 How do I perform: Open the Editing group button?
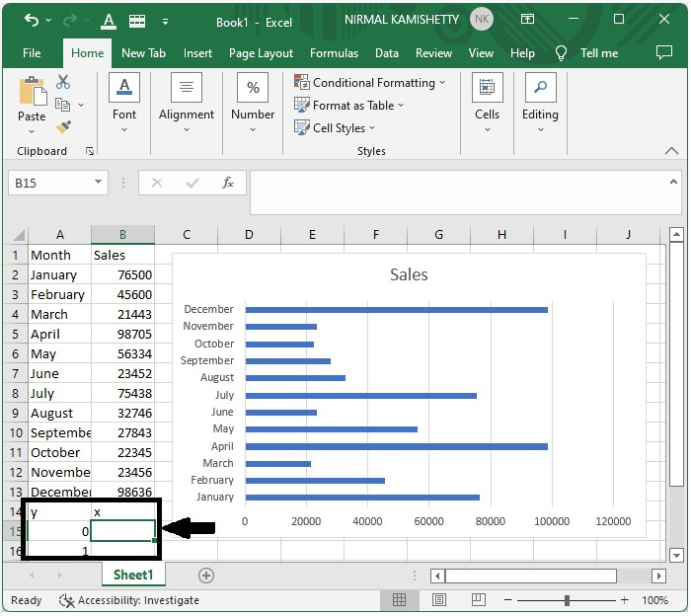point(540,100)
